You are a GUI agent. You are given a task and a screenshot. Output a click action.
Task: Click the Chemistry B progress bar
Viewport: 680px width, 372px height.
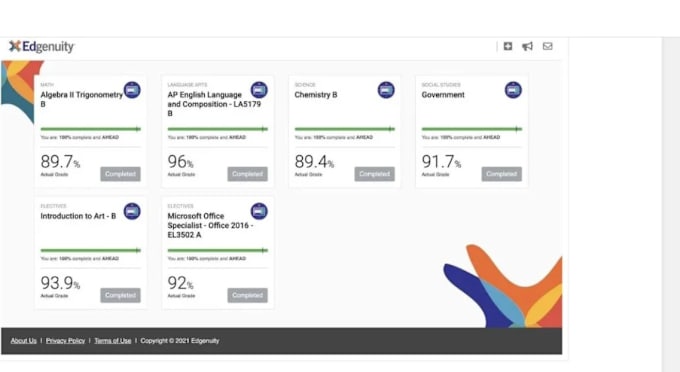click(345, 129)
